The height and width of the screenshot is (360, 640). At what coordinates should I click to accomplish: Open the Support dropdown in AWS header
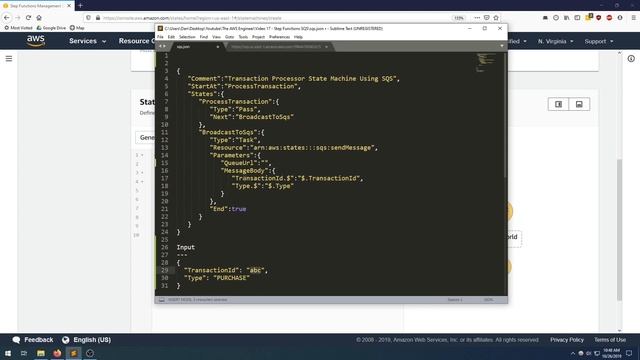599,41
